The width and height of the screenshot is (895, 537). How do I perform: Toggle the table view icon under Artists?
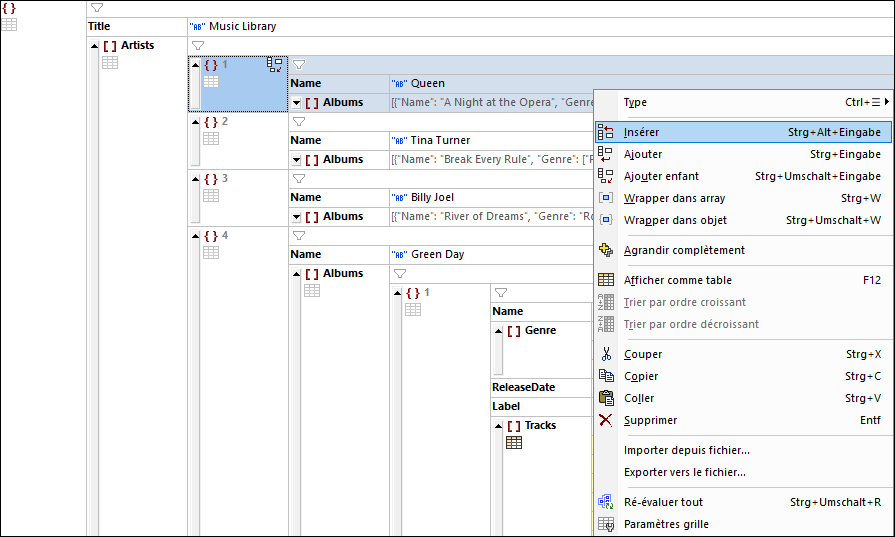[110, 63]
